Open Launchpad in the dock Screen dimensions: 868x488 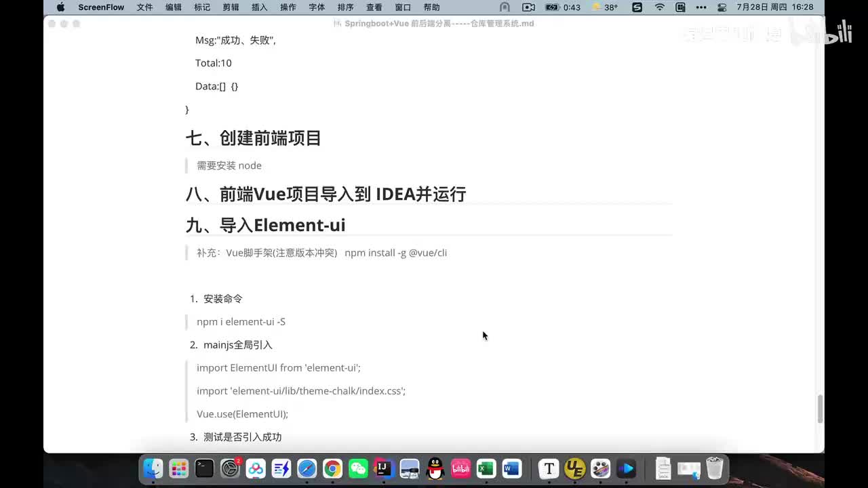click(x=178, y=468)
